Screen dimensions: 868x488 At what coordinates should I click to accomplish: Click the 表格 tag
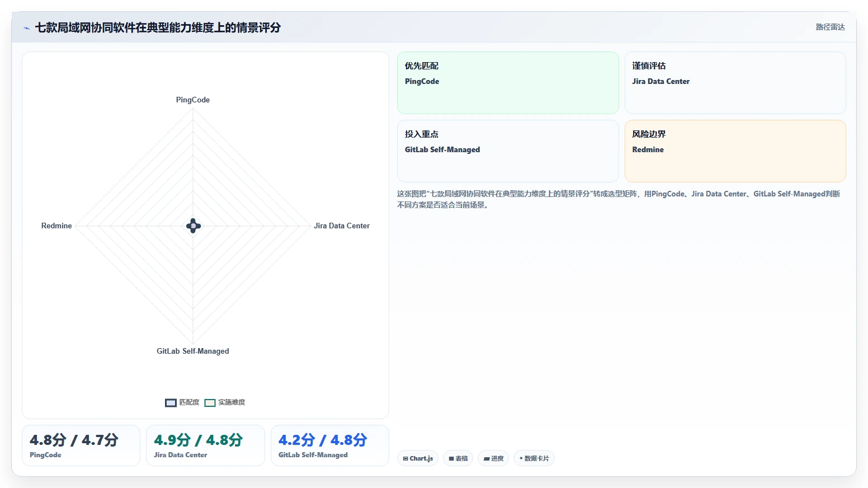click(458, 458)
